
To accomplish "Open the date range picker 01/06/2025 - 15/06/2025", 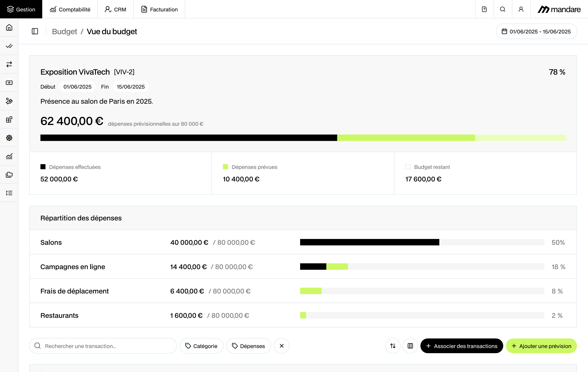I will pos(536,31).
